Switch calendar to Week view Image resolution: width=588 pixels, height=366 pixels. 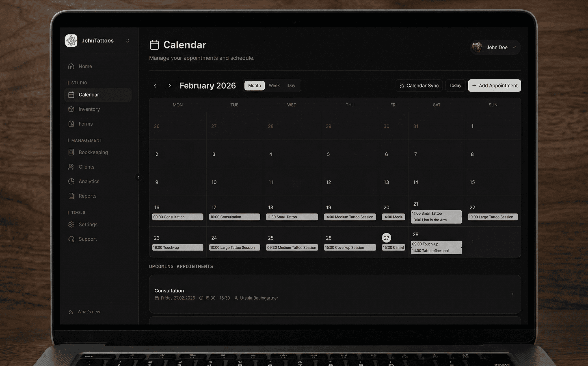(x=274, y=85)
